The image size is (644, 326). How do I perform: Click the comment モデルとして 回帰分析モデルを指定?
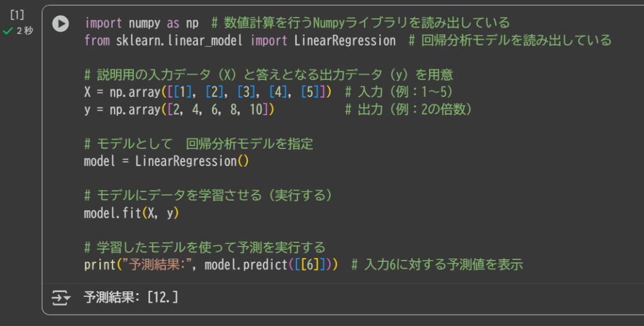tap(199, 144)
